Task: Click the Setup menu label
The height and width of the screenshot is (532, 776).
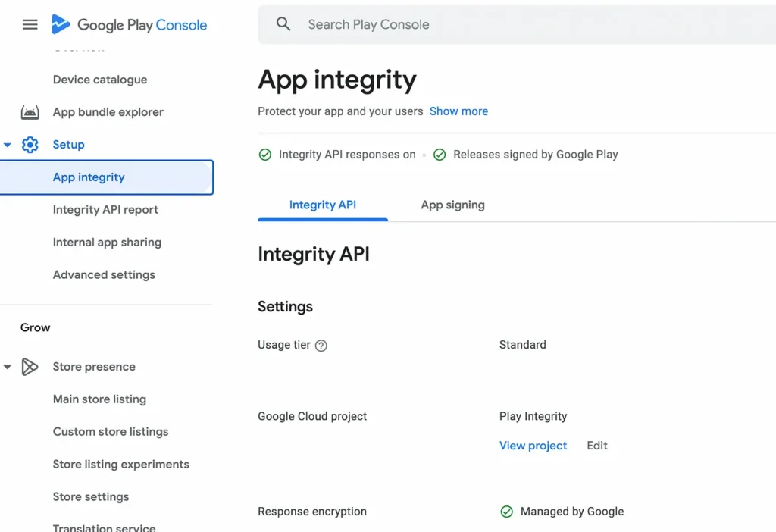Action: tap(69, 145)
